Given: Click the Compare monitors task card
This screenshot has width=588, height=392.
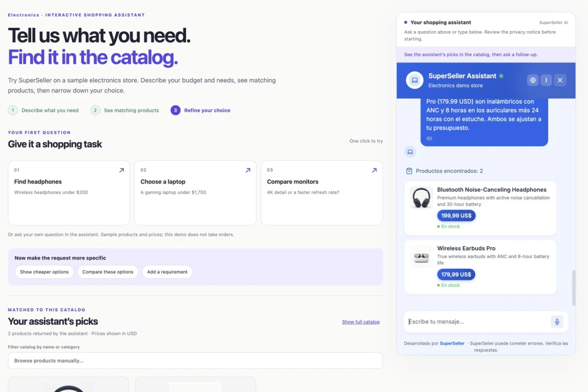Looking at the screenshot, I should coord(322,193).
